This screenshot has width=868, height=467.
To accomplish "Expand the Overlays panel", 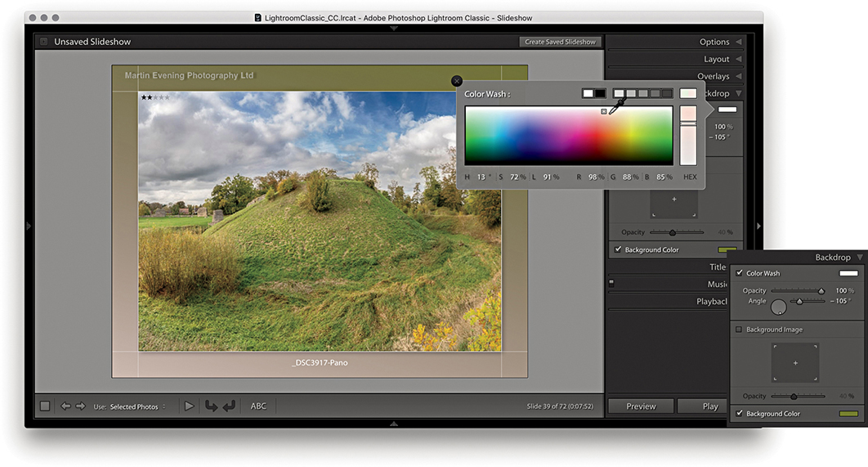I will pos(714,76).
